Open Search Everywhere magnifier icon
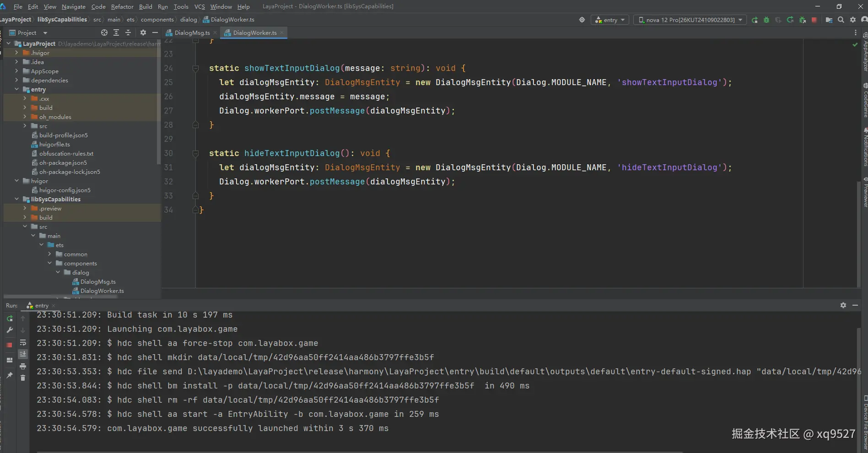Image resolution: width=868 pixels, height=453 pixels. (x=841, y=20)
